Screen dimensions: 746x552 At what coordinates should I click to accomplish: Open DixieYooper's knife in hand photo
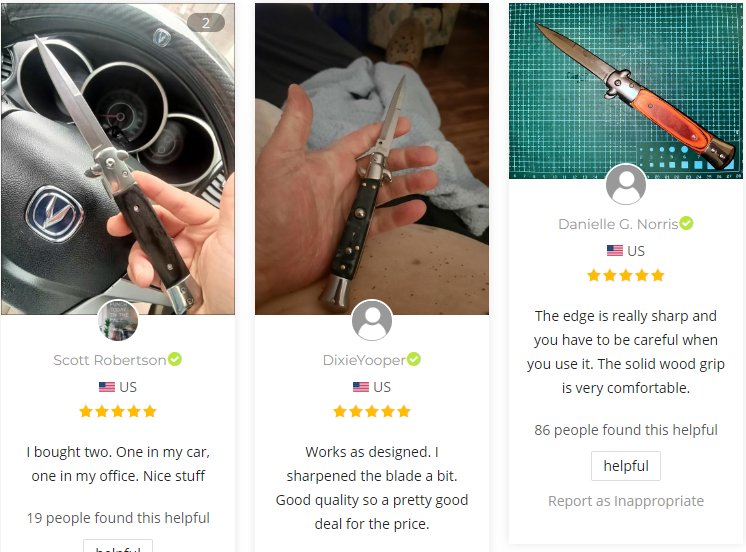tap(372, 159)
